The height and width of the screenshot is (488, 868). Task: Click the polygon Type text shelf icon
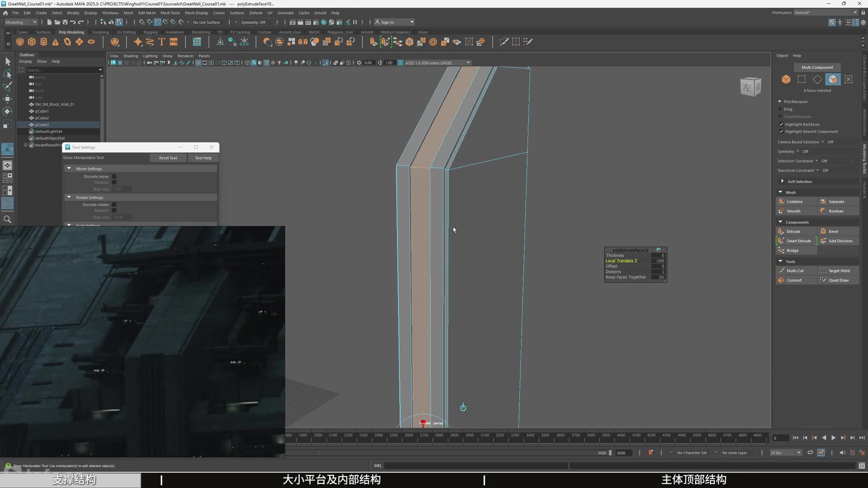pos(162,42)
